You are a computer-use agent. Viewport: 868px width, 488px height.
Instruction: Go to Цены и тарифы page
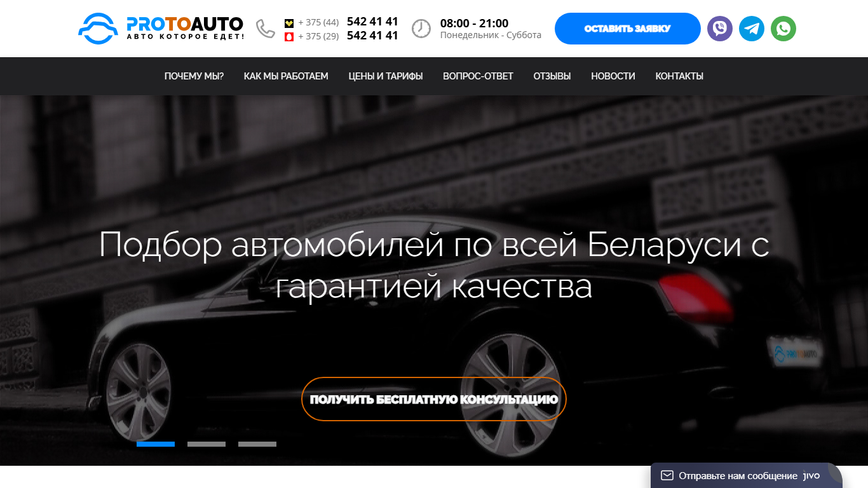point(386,76)
